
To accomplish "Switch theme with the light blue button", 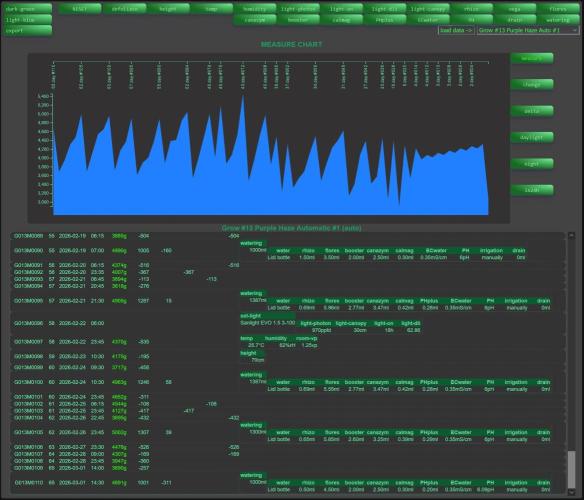I will [x=28, y=19].
